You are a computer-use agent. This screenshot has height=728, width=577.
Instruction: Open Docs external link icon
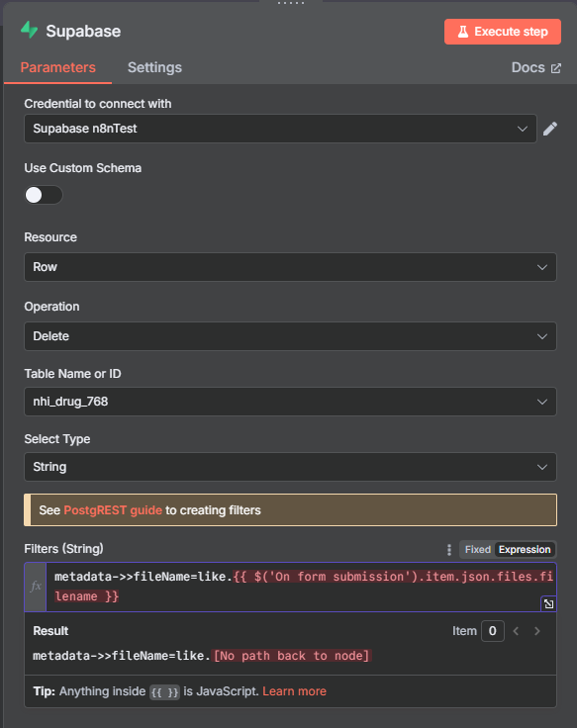coord(556,68)
